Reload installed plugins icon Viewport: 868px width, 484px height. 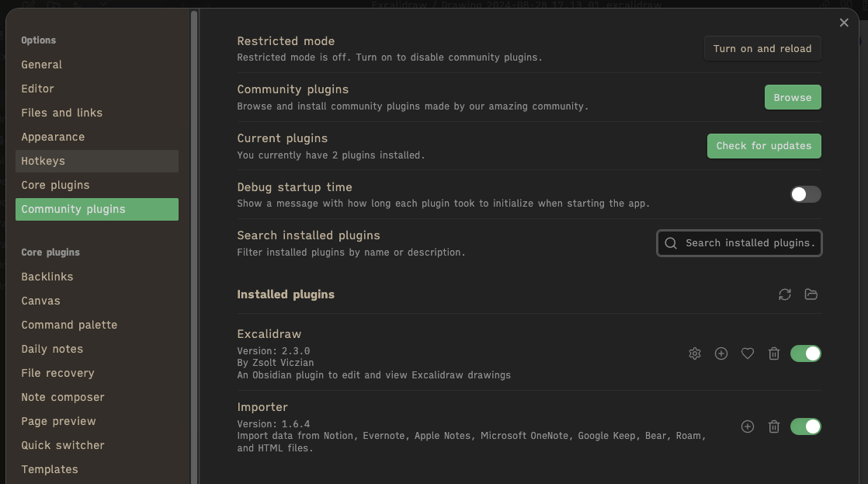coord(785,294)
